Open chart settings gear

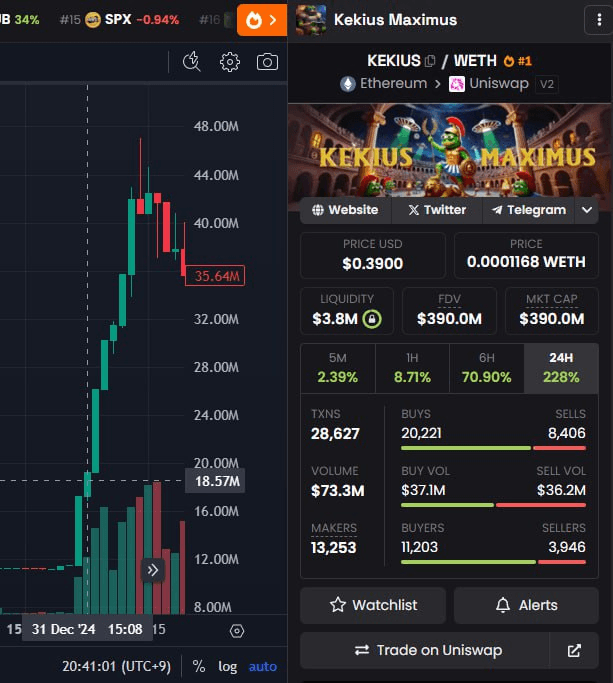click(230, 62)
